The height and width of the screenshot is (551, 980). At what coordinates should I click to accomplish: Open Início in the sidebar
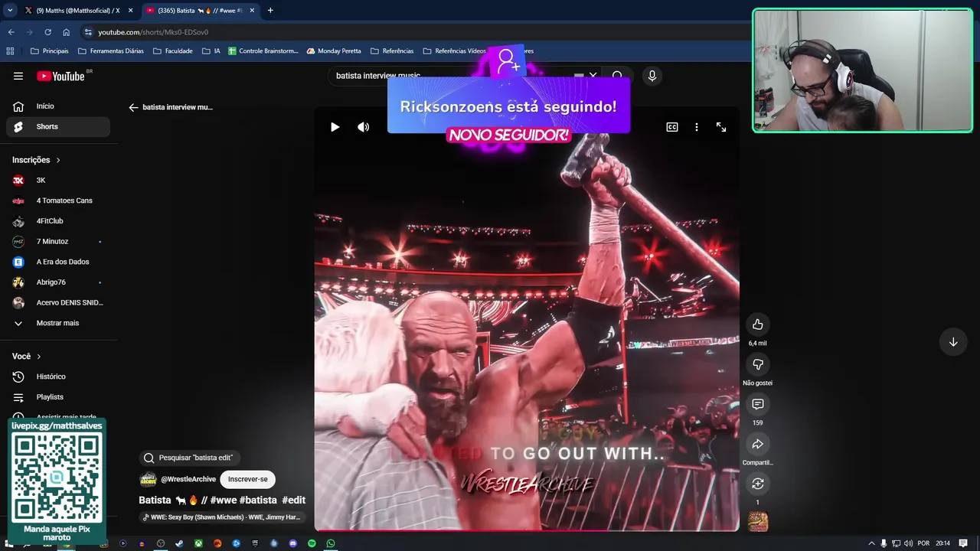[58, 106]
